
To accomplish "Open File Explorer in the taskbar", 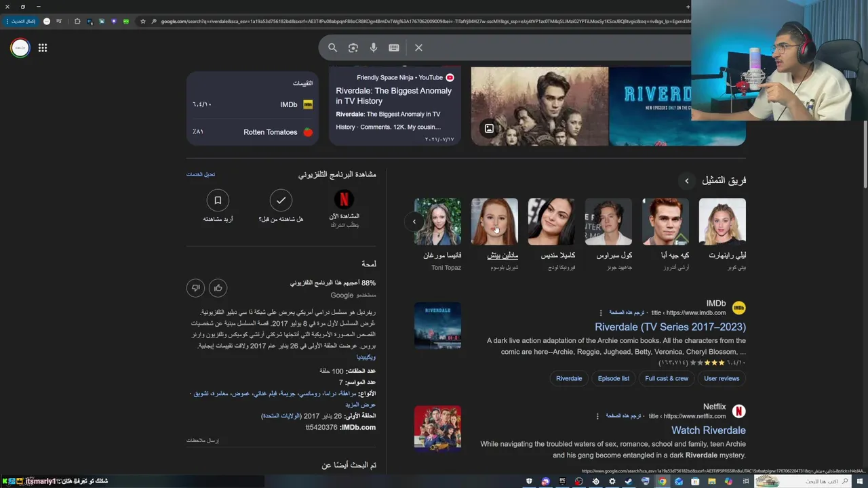I will [711, 481].
